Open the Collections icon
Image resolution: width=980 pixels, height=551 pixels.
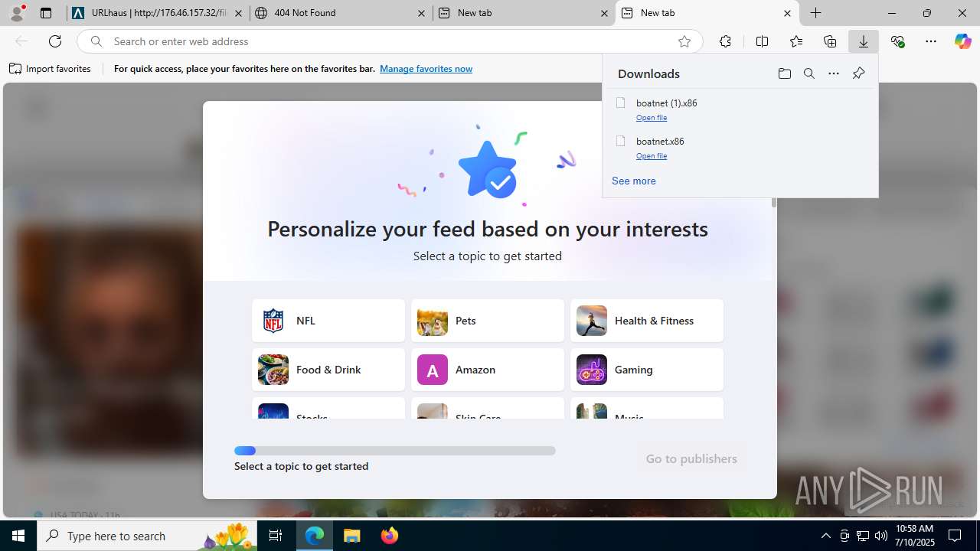pyautogui.click(x=830, y=41)
